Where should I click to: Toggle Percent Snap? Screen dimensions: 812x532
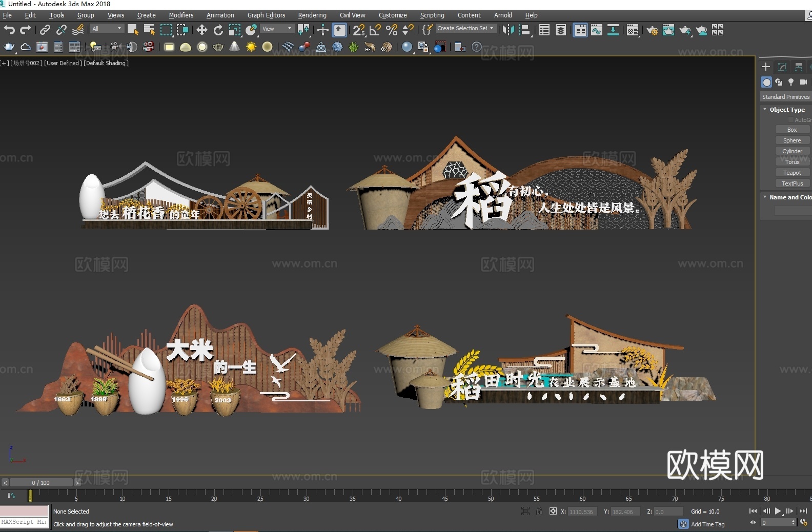click(x=392, y=30)
